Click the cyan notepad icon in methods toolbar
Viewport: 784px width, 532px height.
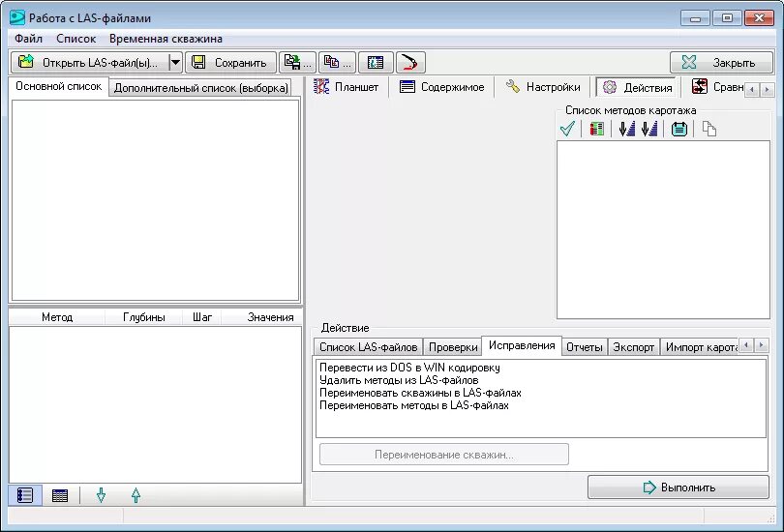pos(679,129)
